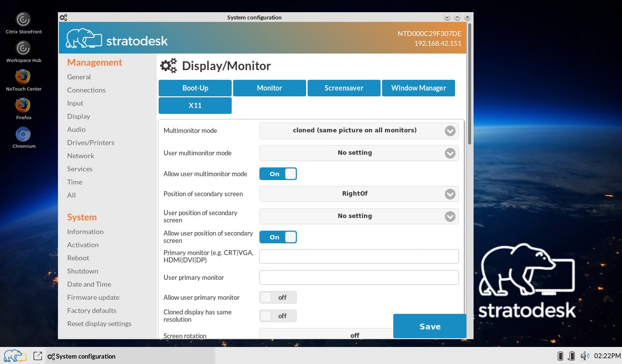
Task: Toggle Allow user multimonitor mode switch
Action: tap(278, 174)
